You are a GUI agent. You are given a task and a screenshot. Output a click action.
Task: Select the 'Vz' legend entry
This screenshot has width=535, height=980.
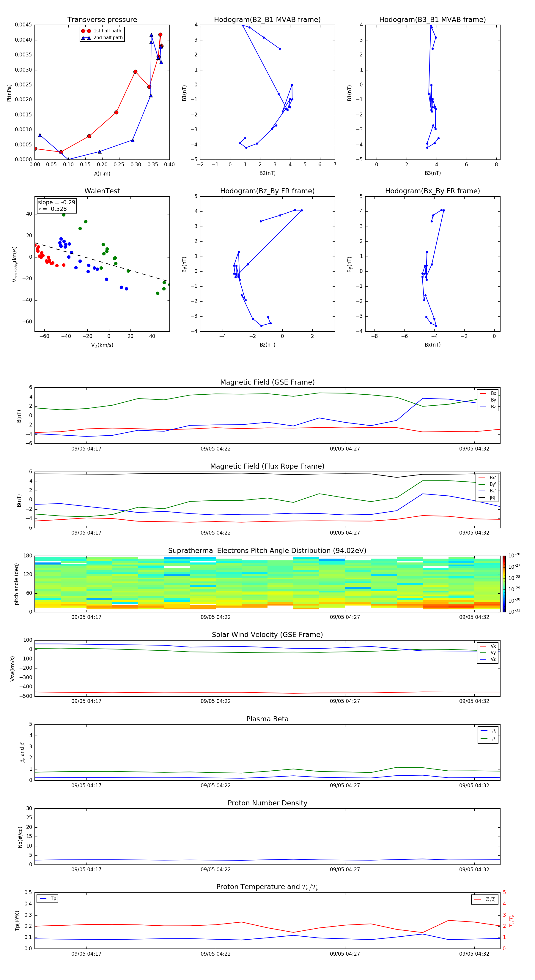tap(488, 659)
